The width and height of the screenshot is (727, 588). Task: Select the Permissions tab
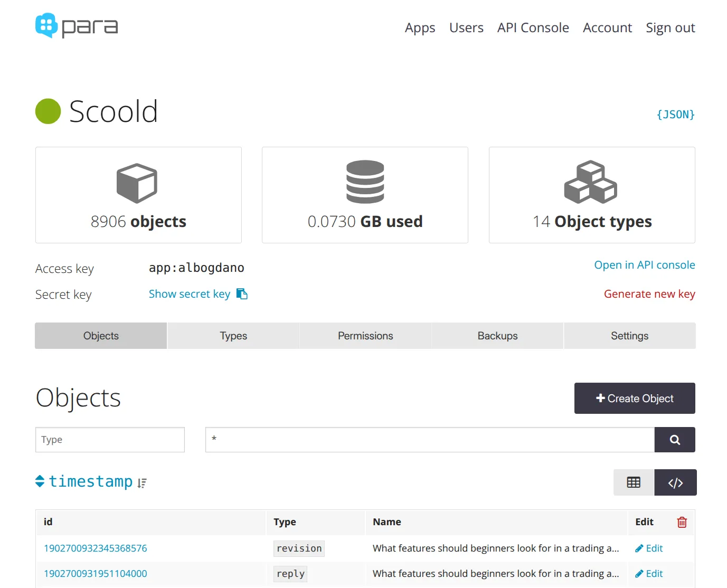point(365,336)
